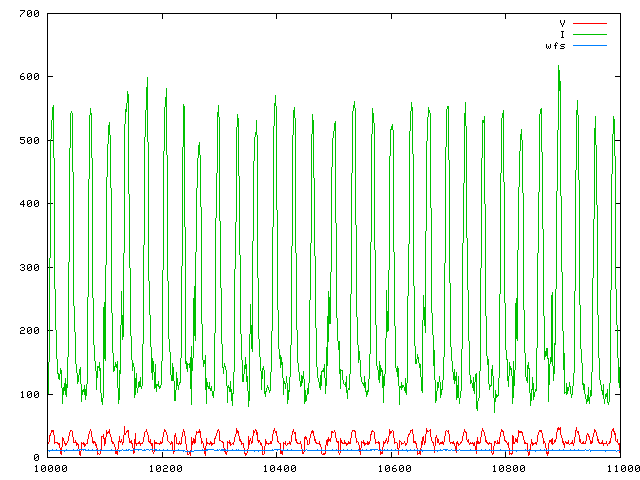Click the 400 y-axis tick label

tap(28, 204)
